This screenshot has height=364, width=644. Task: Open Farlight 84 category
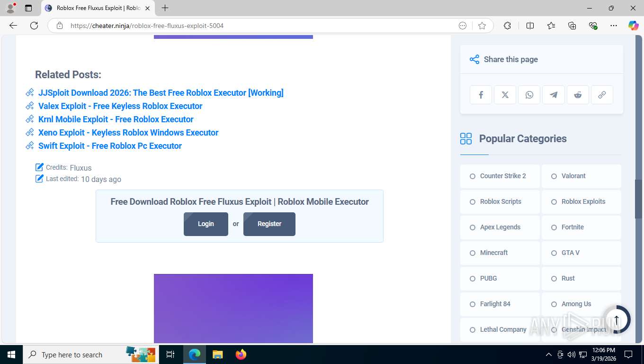pos(500,304)
